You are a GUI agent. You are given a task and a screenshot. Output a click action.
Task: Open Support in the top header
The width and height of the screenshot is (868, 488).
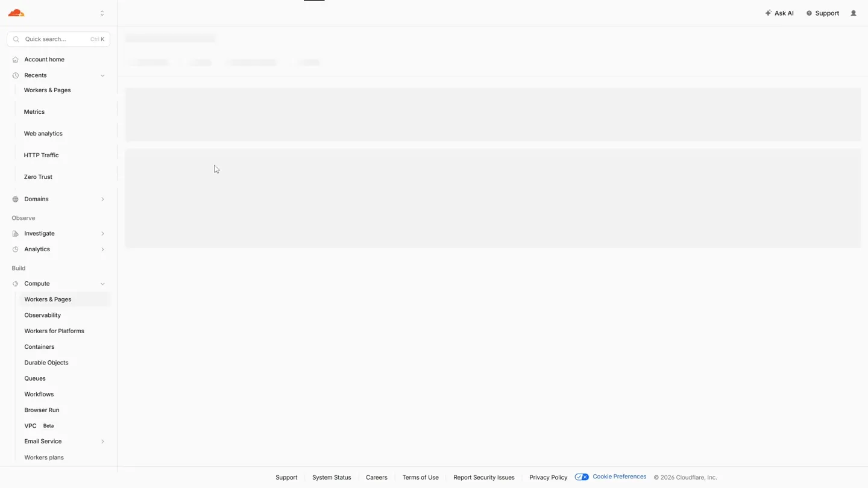point(823,13)
